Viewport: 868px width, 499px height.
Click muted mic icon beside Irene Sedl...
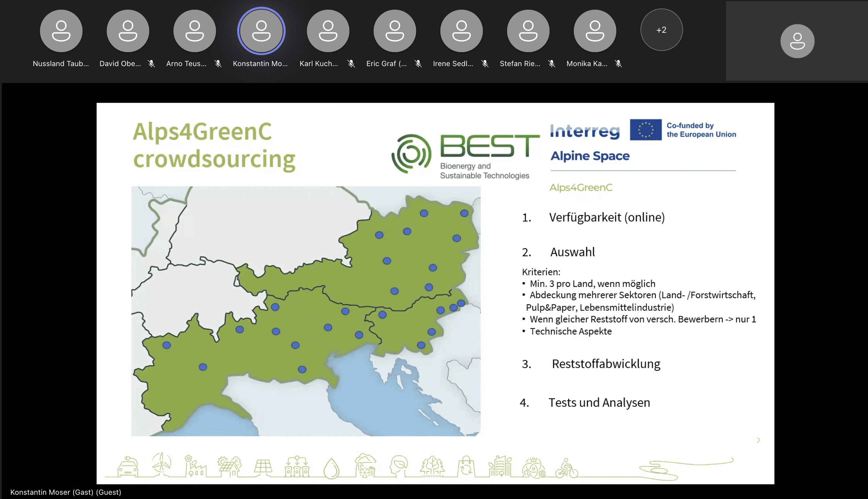(485, 64)
